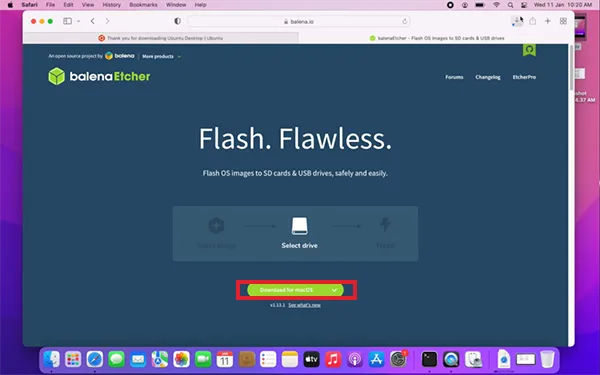Open Calendar from the dock
This screenshot has width=600, height=375.
click(x=225, y=359)
